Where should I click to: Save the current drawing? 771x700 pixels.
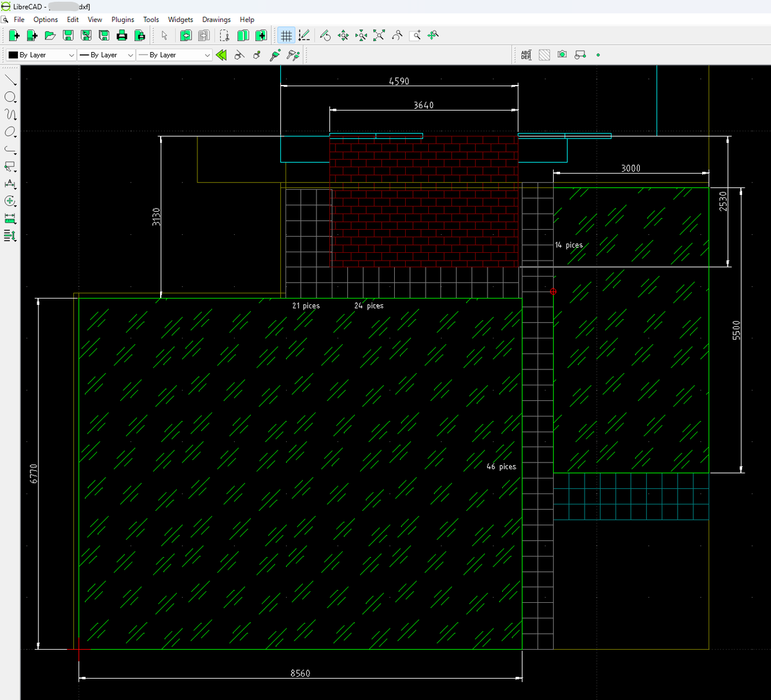pos(68,35)
